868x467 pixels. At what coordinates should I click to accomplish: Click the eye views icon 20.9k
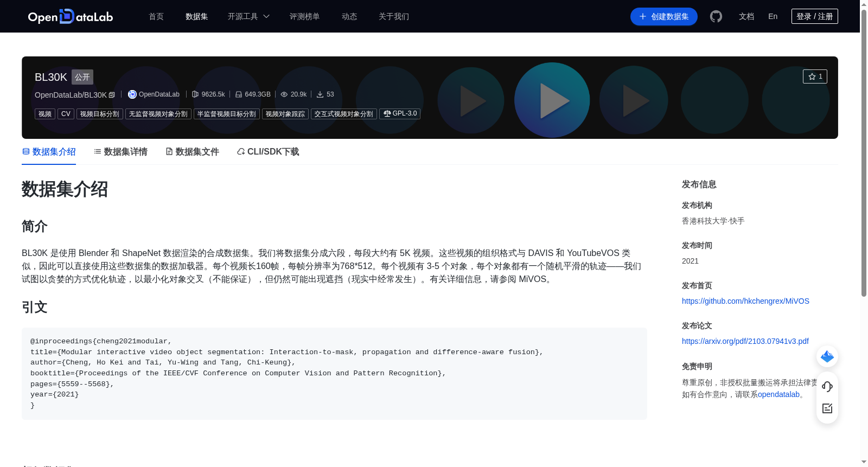point(284,94)
